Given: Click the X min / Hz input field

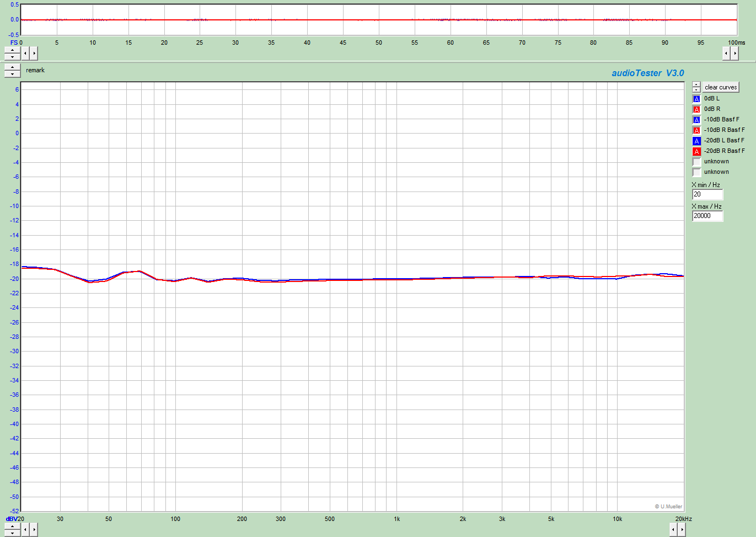Looking at the screenshot, I should point(707,194).
